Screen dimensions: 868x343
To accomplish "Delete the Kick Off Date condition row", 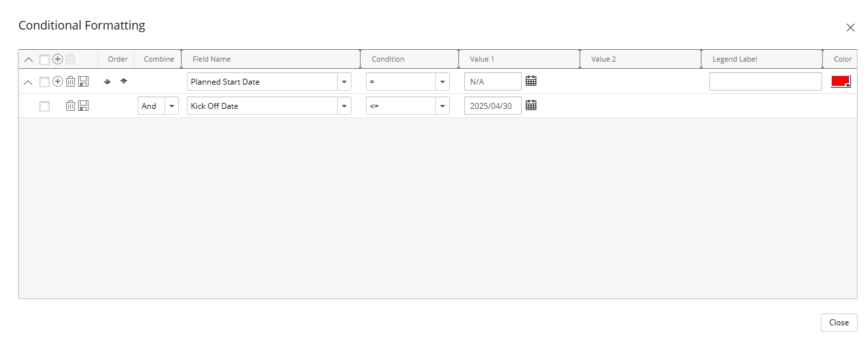I will point(70,106).
